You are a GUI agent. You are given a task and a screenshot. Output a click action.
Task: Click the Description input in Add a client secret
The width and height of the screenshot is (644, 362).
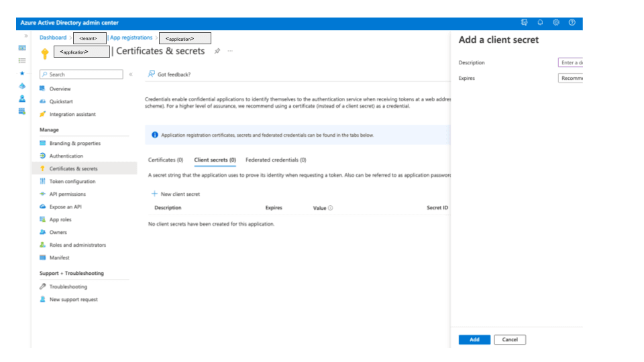pos(570,62)
